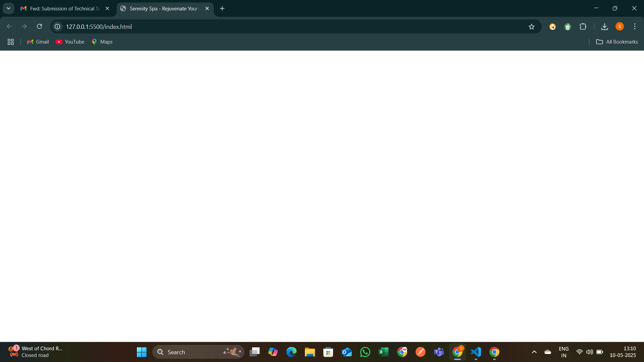
Task: Open the apps grid in bookmarks bar
Action: click(x=11, y=42)
